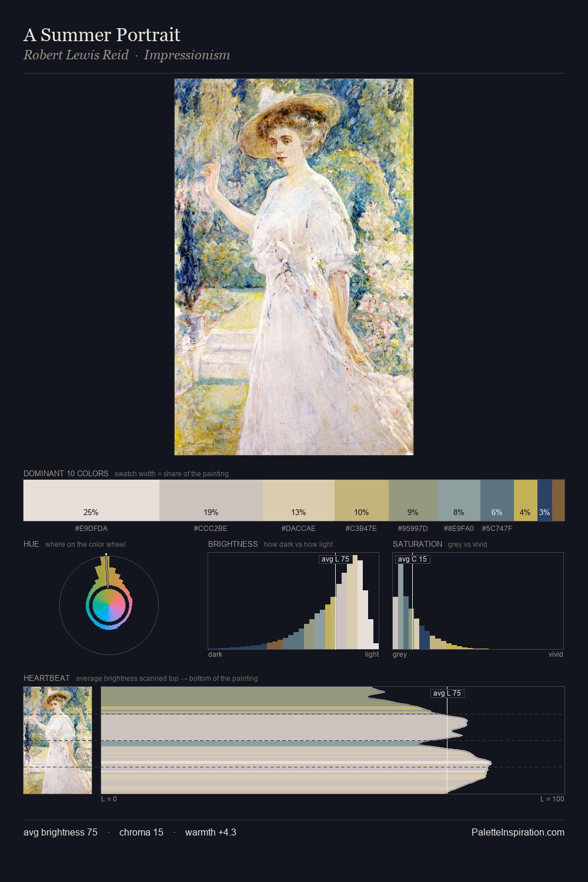588x882 pixels.
Task: Open the main painting image
Action: [x=294, y=267]
